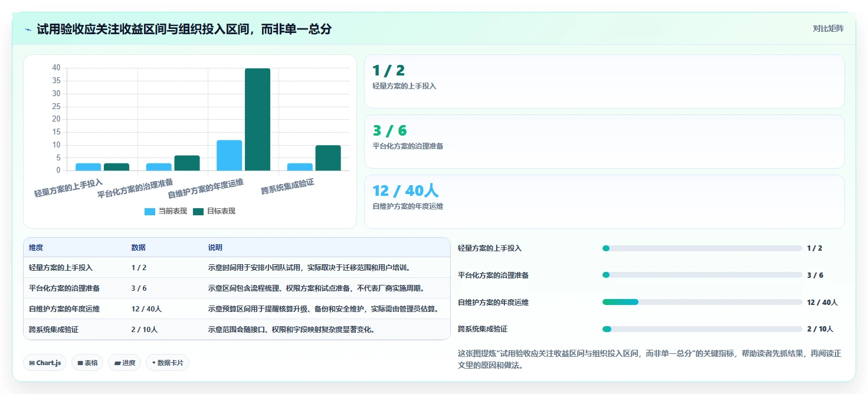Click progress label 平台化方案的治理准备
868x394 pixels.
[x=493, y=275]
